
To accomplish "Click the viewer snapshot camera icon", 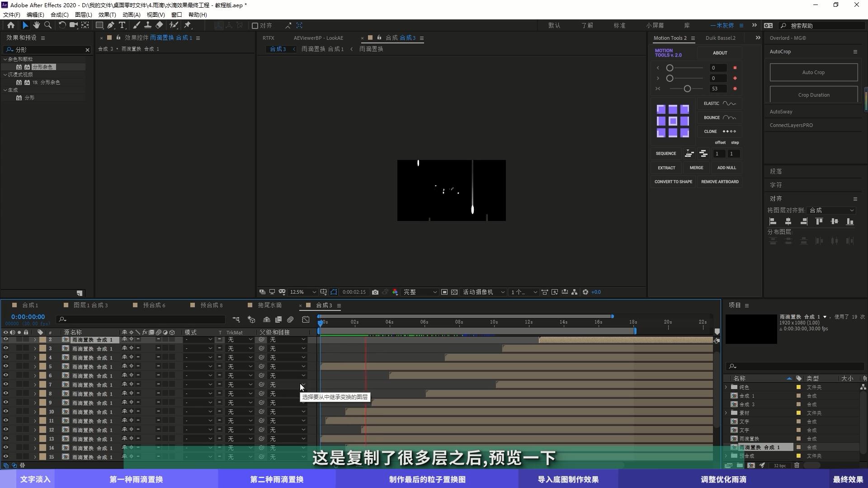I will click(x=375, y=292).
